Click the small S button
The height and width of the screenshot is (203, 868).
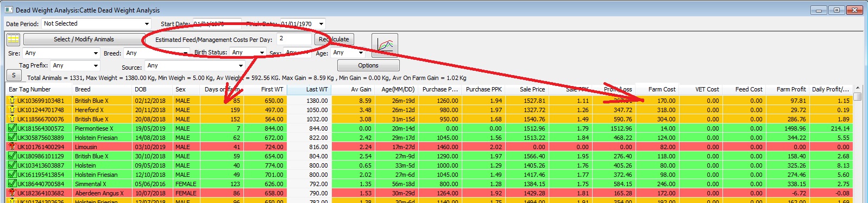pyautogui.click(x=14, y=76)
